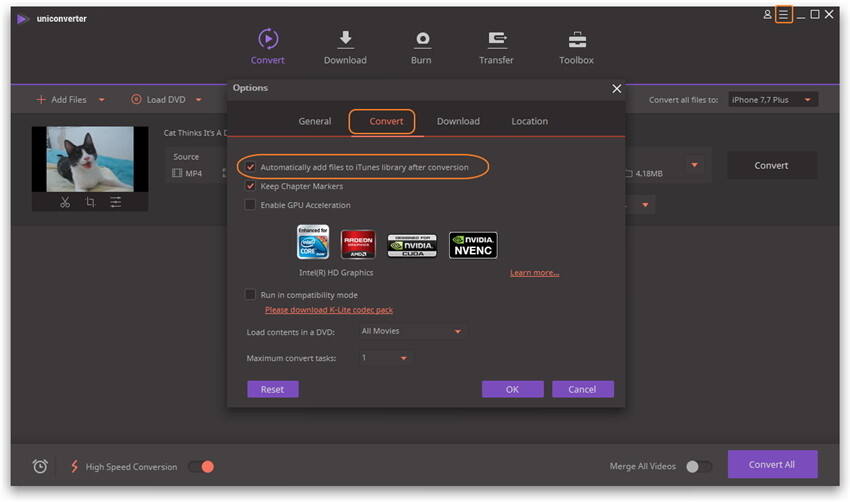Click the uniconverter logo icon
850x502 pixels.
22,19
